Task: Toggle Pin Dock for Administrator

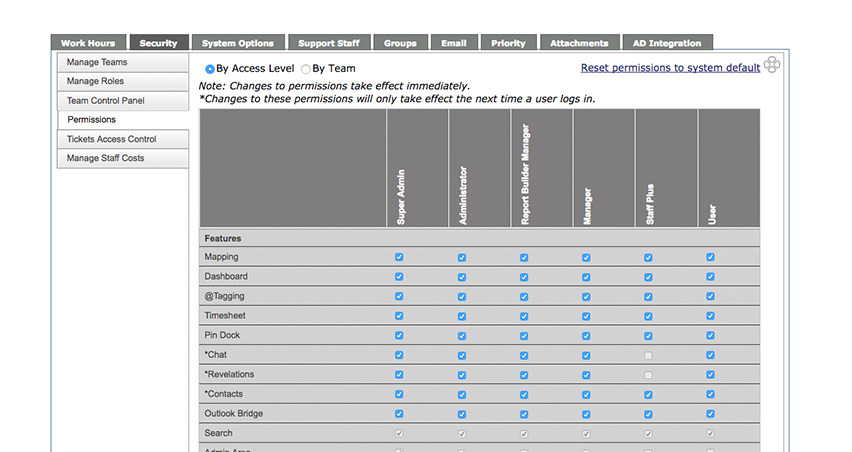Action: [462, 336]
